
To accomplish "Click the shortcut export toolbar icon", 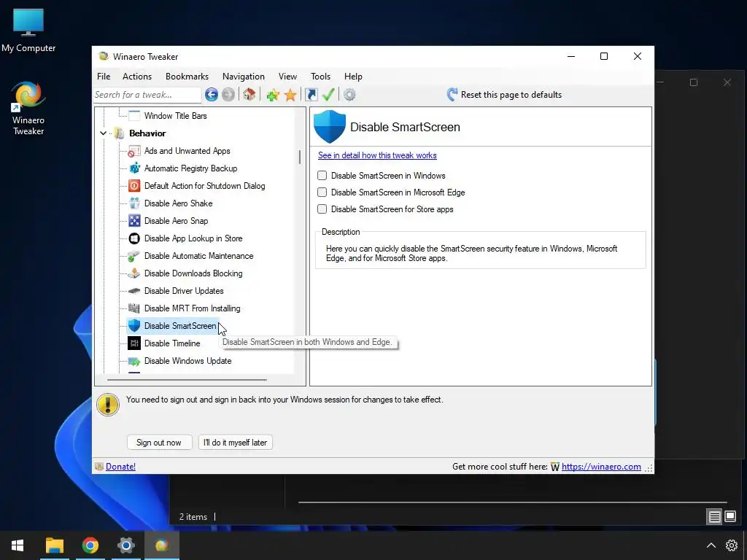I will pos(311,95).
